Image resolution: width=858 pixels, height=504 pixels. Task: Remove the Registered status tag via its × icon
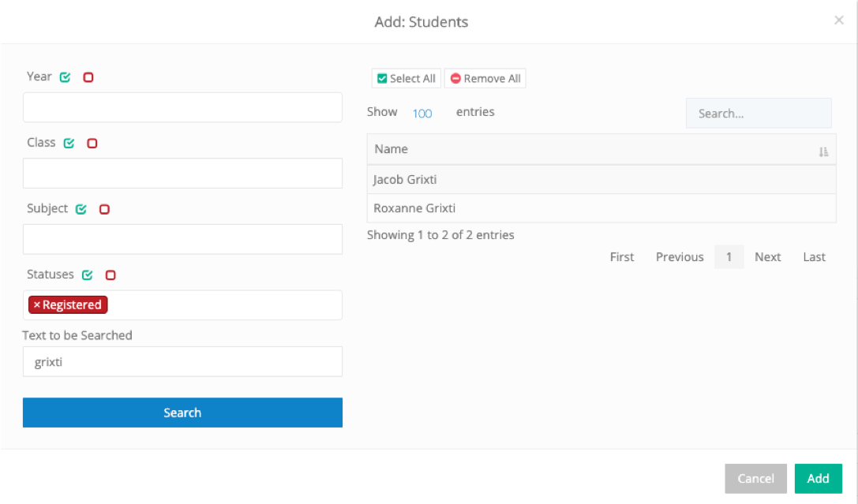pyautogui.click(x=39, y=304)
